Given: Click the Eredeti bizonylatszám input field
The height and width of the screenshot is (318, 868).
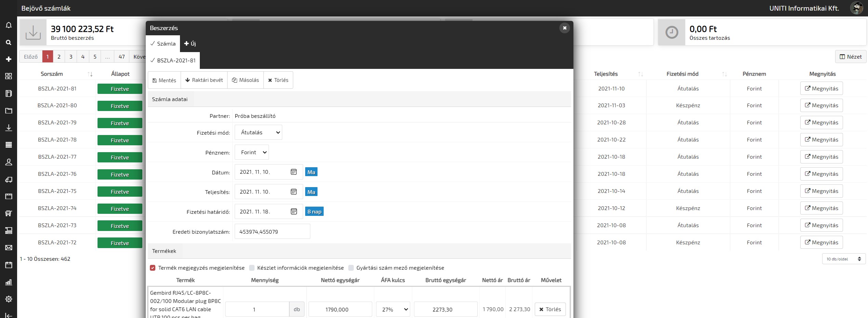Looking at the screenshot, I should (x=272, y=232).
